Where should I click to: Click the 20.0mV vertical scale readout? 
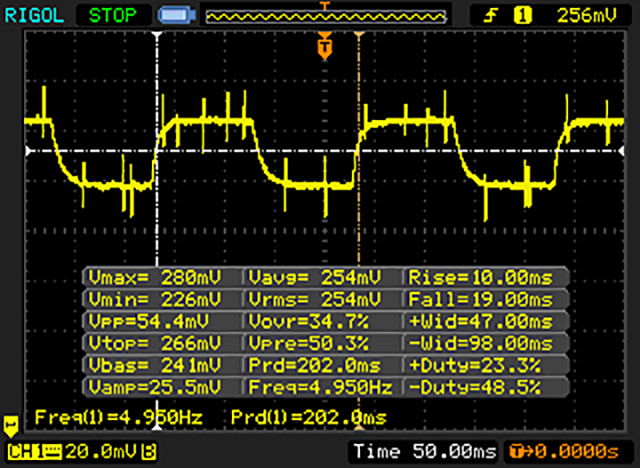tap(100, 452)
